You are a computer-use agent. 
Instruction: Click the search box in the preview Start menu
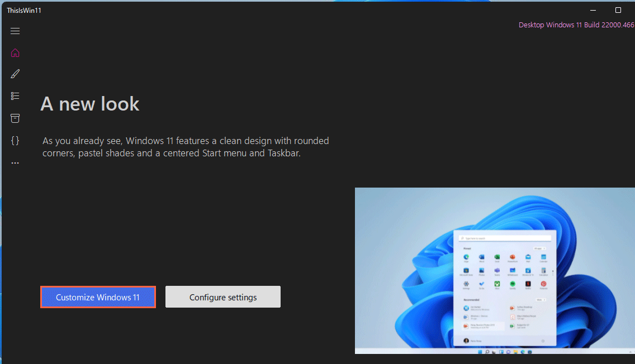tap(505, 238)
